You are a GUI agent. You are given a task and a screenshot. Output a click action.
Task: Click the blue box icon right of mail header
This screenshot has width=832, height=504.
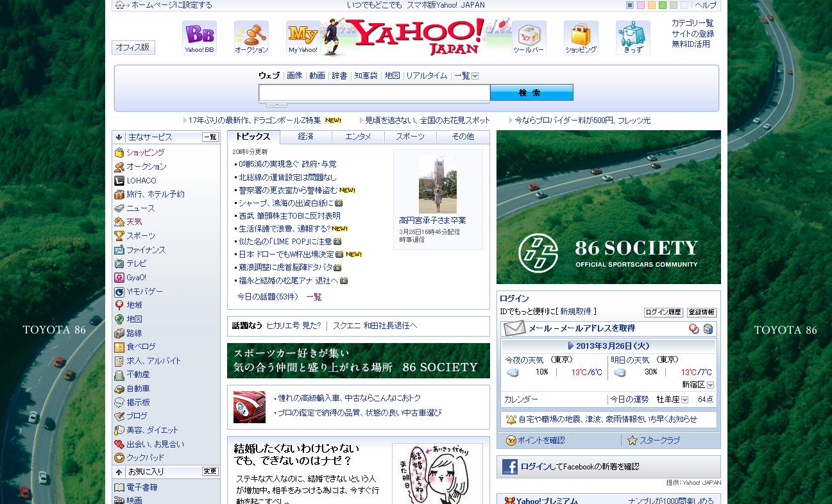tap(708, 329)
